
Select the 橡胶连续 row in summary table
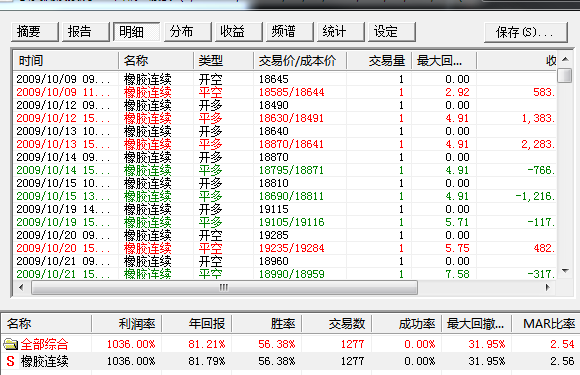[290, 361]
